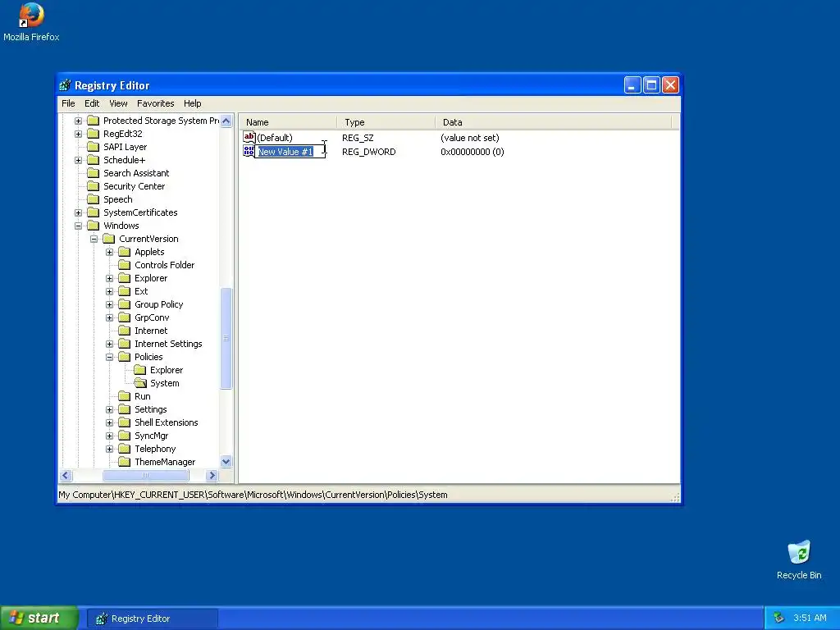Expand the Telephony tree node
Viewport: 840px width, 630px height.
[109, 449]
